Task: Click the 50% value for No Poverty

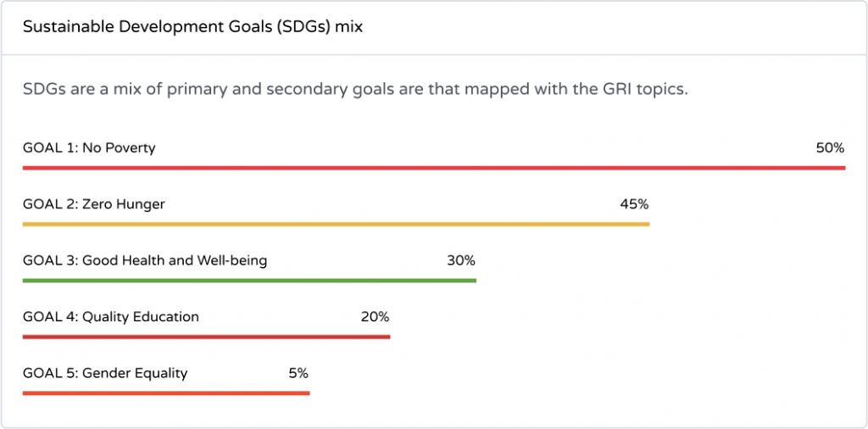Action: point(831,148)
